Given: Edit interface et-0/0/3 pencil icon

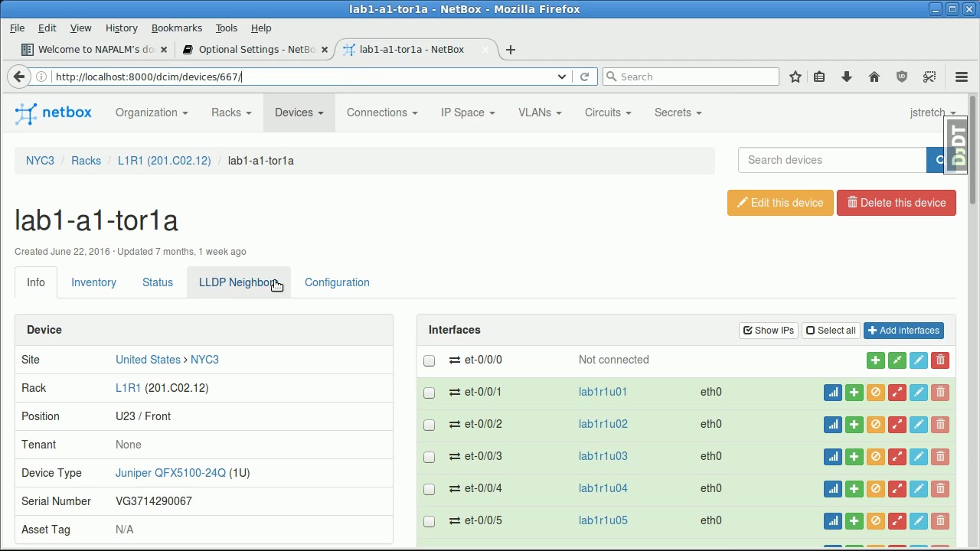Looking at the screenshot, I should 919,456.
